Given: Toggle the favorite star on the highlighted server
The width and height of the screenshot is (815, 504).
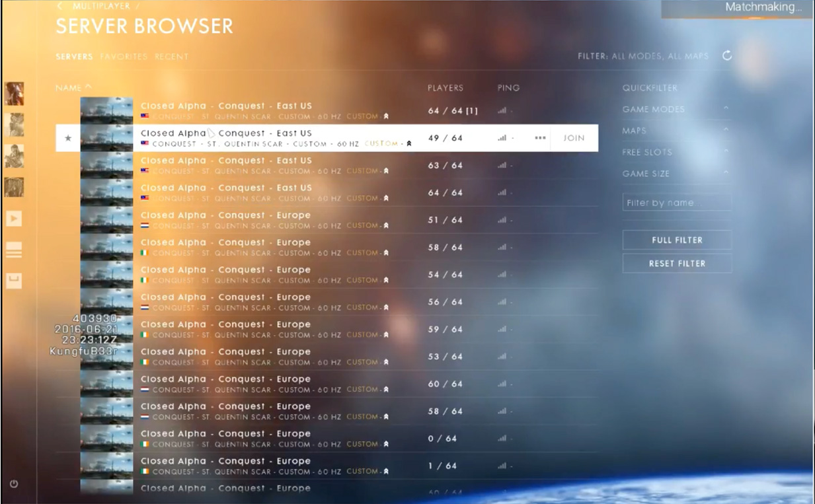Looking at the screenshot, I should pyautogui.click(x=67, y=138).
